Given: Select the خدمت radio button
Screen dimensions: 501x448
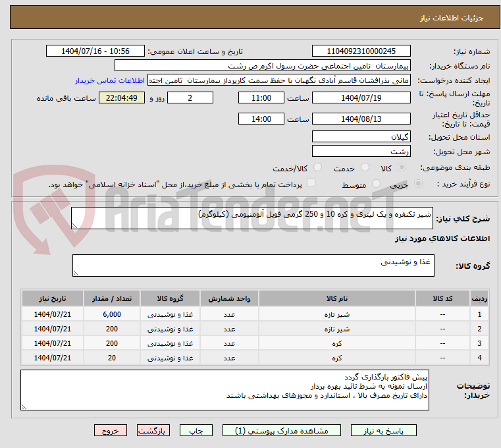Looking at the screenshot, I should coord(365,167).
